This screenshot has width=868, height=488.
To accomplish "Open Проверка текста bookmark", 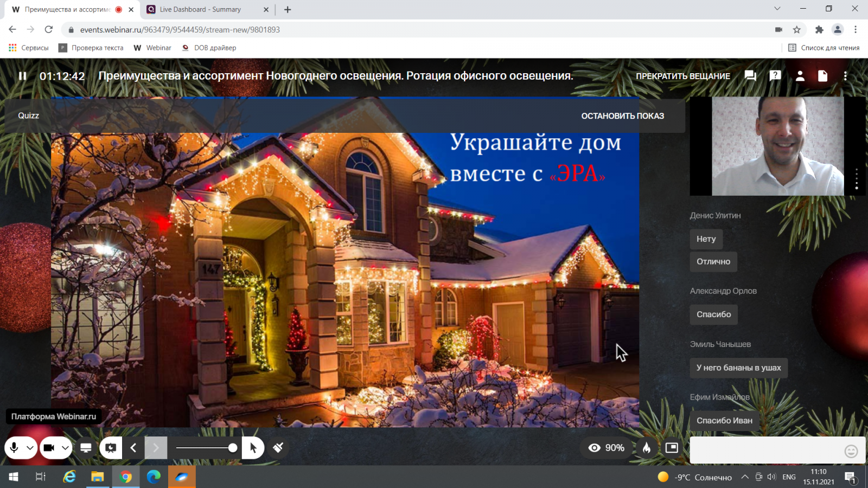I will tap(91, 48).
